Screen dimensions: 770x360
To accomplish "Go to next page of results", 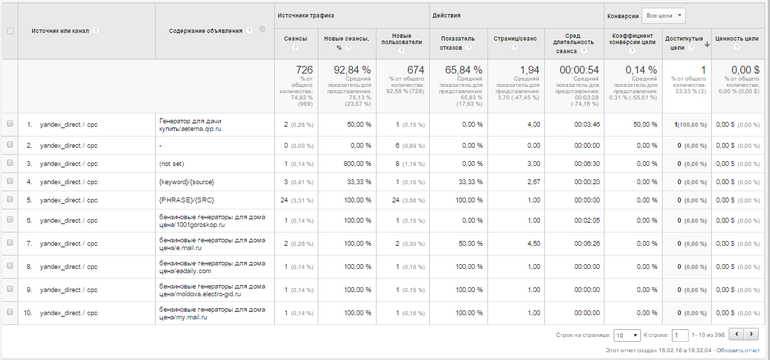I will click(751, 334).
